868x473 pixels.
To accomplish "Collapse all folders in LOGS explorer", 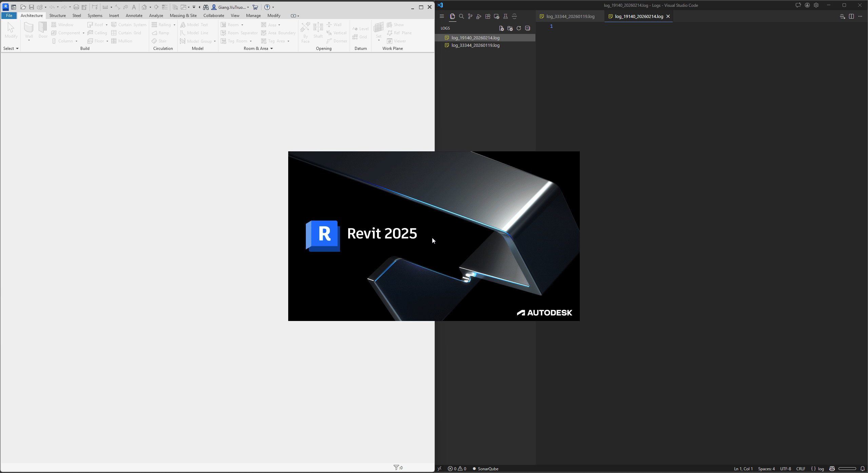I will pyautogui.click(x=528, y=28).
